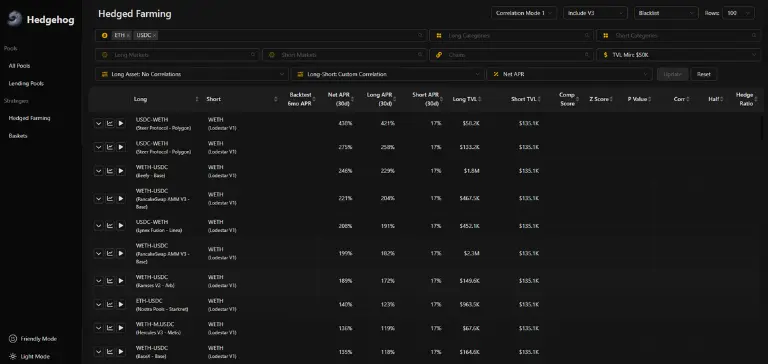Click the Hedgehog logo icon

coord(14,19)
